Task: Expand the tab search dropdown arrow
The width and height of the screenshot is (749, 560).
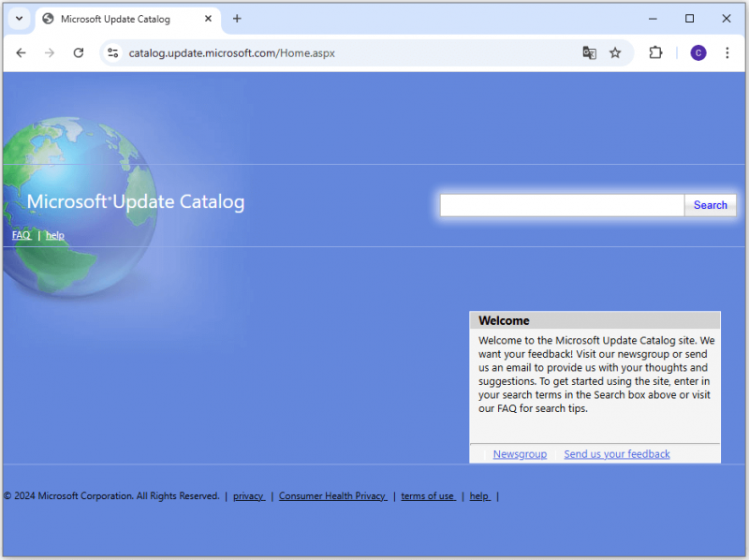Action: tap(19, 19)
